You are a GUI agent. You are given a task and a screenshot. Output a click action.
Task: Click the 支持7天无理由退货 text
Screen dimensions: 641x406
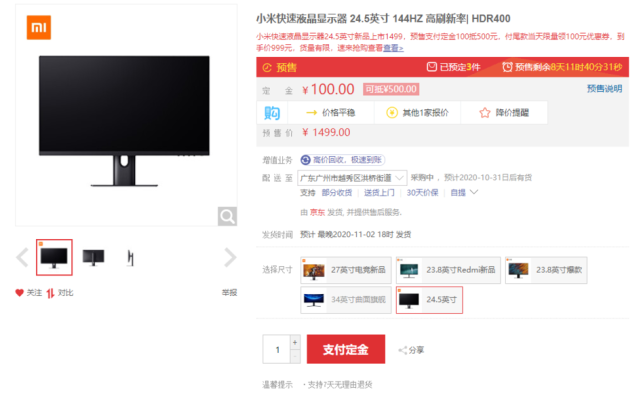[340, 385]
